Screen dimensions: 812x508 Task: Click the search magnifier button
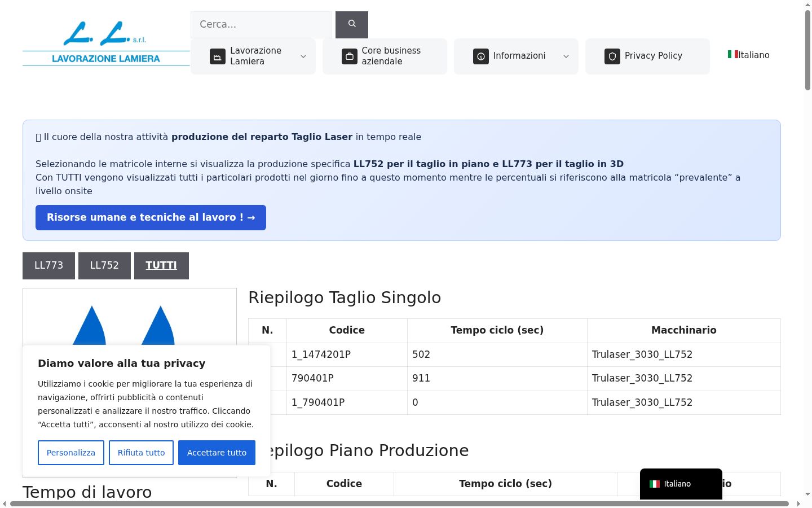coord(352,24)
